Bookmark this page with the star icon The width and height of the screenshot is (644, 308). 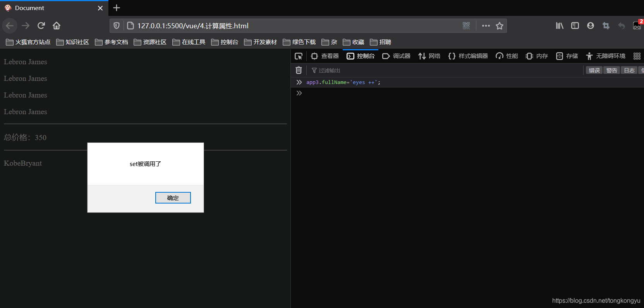pyautogui.click(x=500, y=26)
